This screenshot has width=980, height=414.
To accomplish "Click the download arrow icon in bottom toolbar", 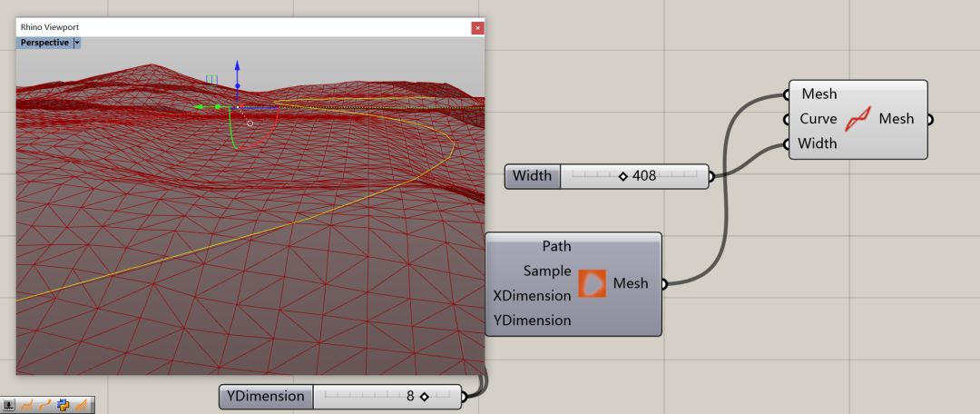I will (x=9, y=405).
